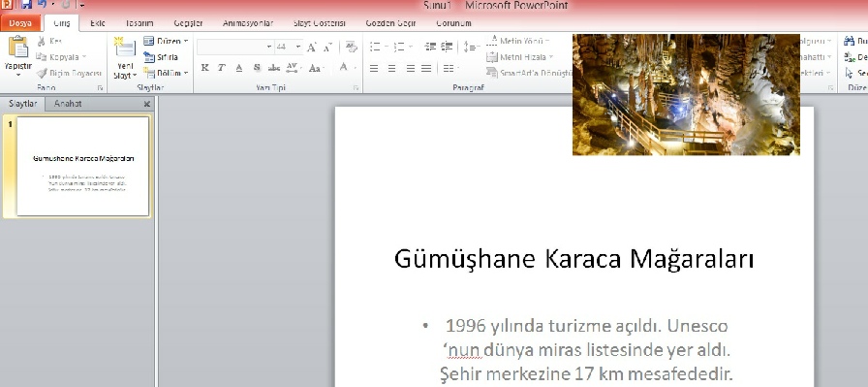Toggle align text right button

[410, 68]
